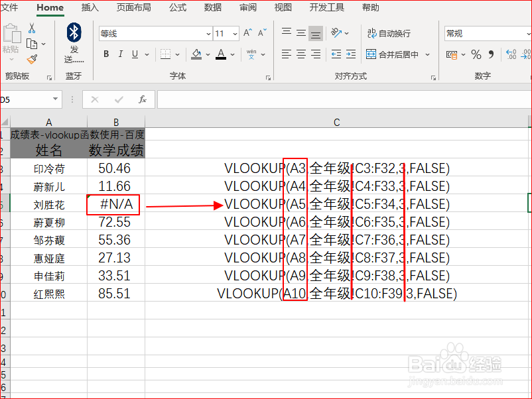The width and height of the screenshot is (532, 399).
Task: Click 合并后居中 merge and center
Action: pyautogui.click(x=392, y=54)
